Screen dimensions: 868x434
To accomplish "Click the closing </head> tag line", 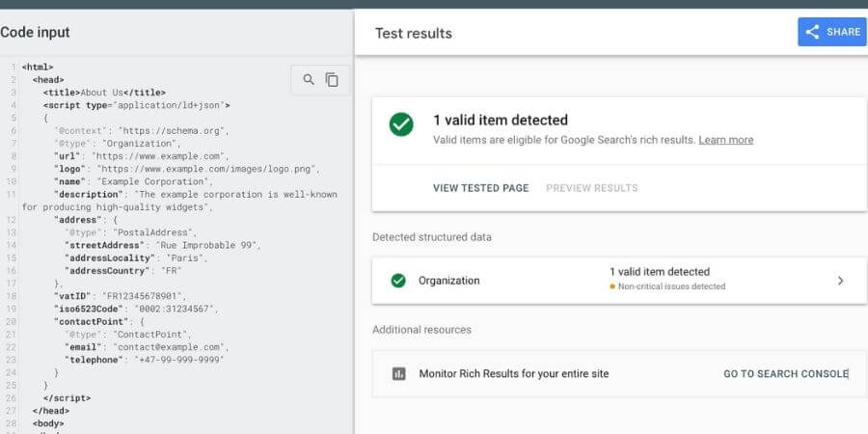I will tap(51, 411).
